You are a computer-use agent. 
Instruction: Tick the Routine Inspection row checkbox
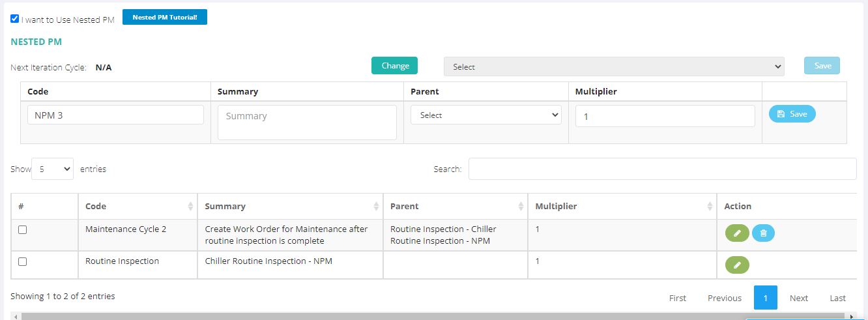[22, 261]
